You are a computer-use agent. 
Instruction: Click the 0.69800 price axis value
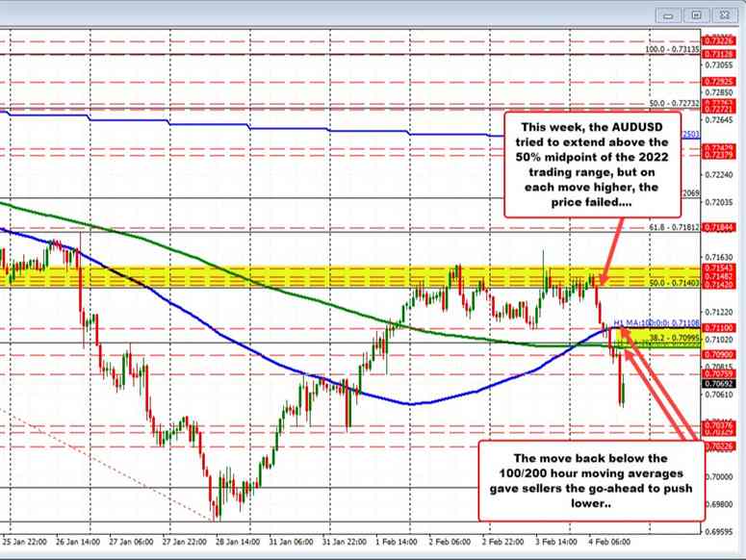point(718,504)
